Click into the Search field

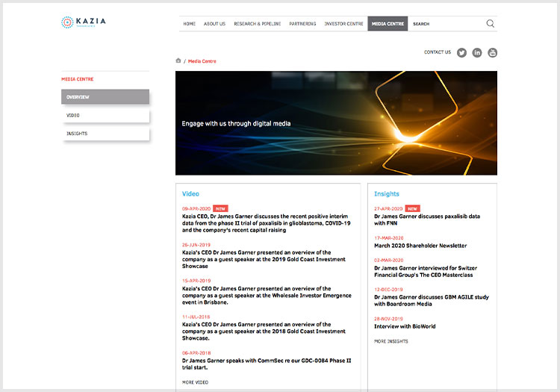pyautogui.click(x=447, y=24)
